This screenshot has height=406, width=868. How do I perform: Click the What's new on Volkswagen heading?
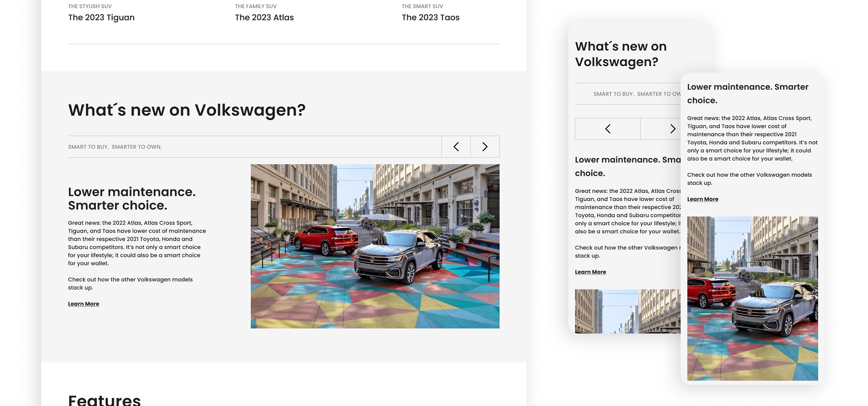click(186, 110)
